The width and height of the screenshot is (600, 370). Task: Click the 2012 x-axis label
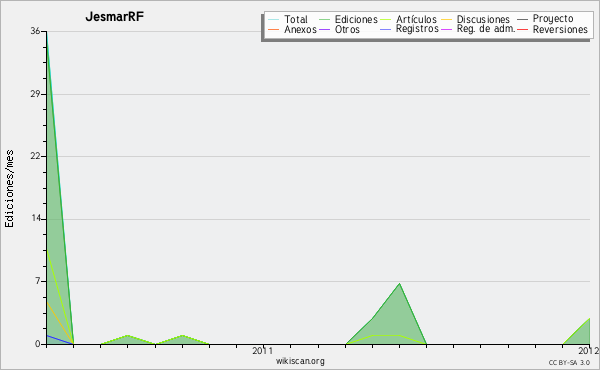pos(589,351)
